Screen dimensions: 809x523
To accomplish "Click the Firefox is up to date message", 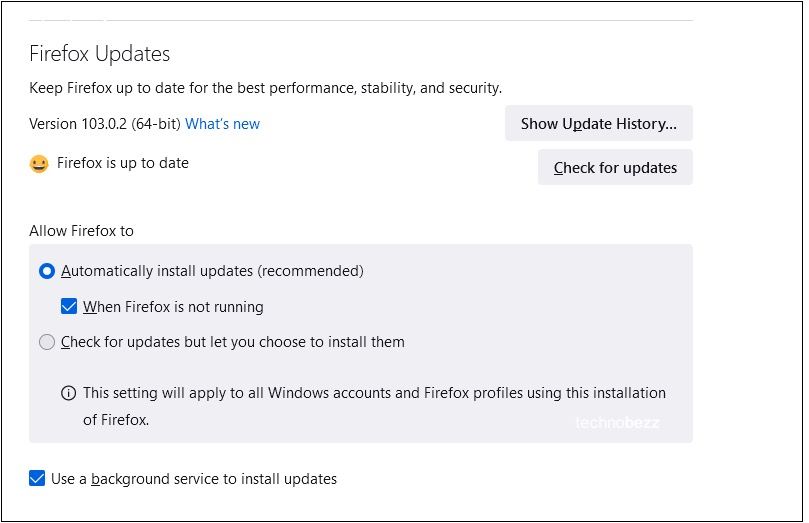I will [123, 163].
